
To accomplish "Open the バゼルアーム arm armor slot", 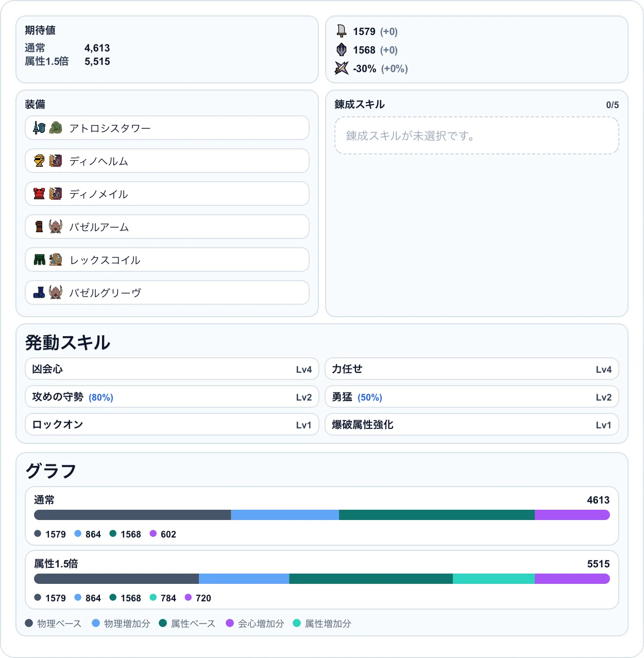I will 167,227.
